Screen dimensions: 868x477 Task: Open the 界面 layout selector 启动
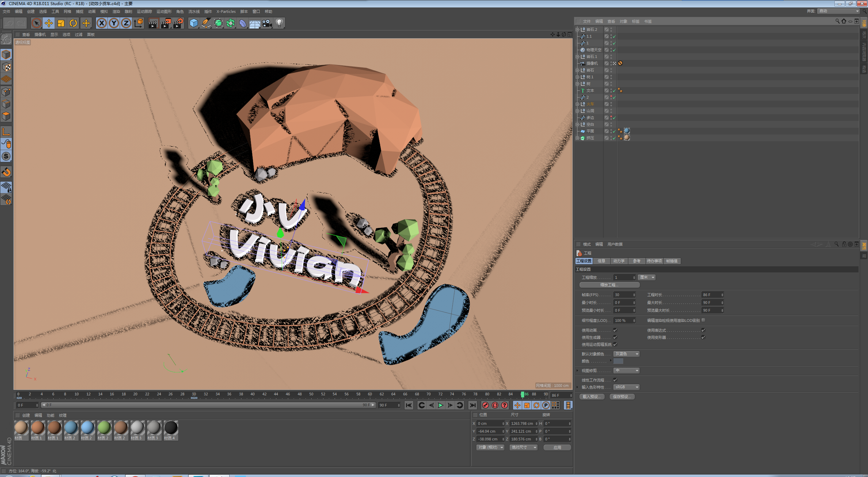(839, 11)
